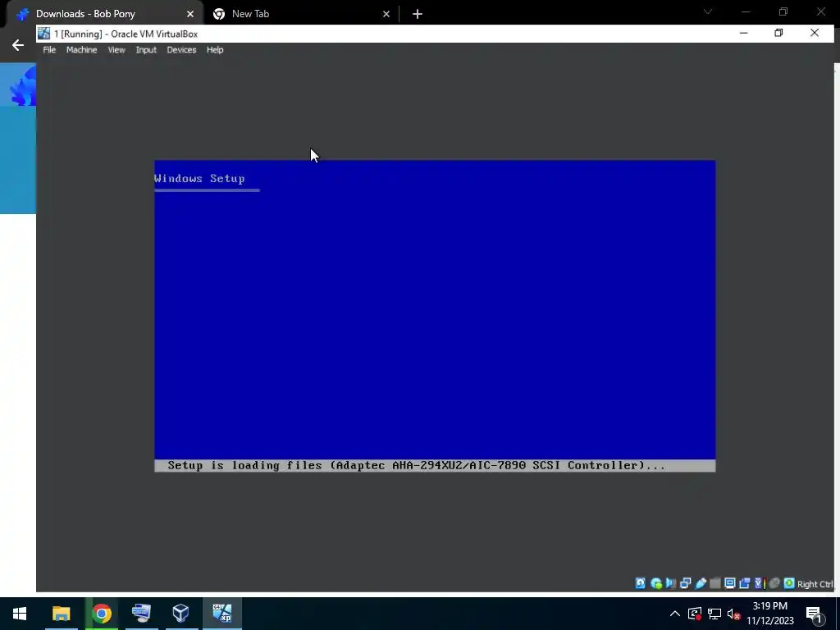
Task: Open the browser tab search chevron
Action: click(708, 11)
